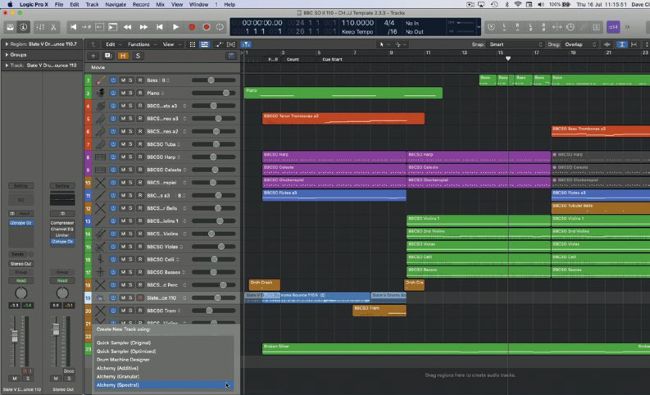Expand the Region inspector disclosure triangle
The height and width of the screenshot is (395, 650).
pyautogui.click(x=7, y=44)
